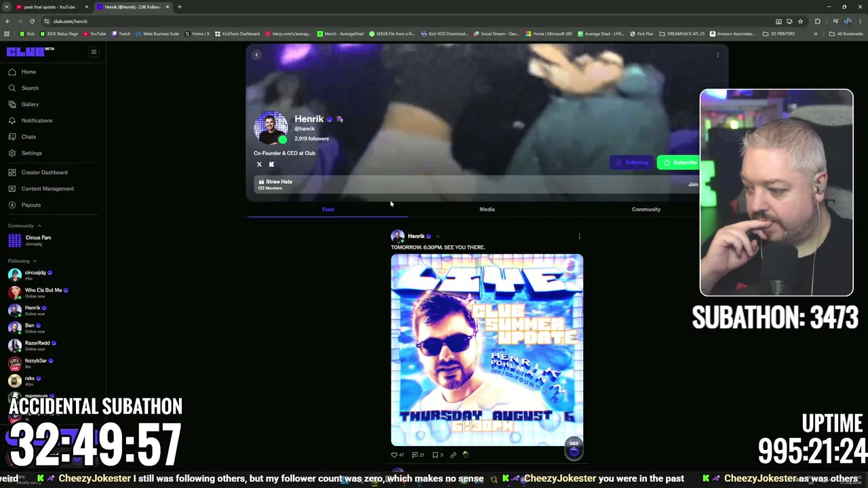Screen dimensions: 868x488
Task: Open the profile banner three-dot menu
Action: (717, 55)
